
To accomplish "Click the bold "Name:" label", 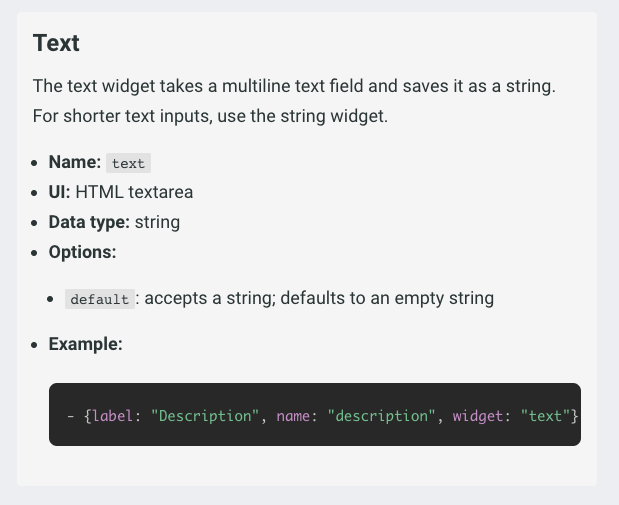I will [x=74, y=162].
